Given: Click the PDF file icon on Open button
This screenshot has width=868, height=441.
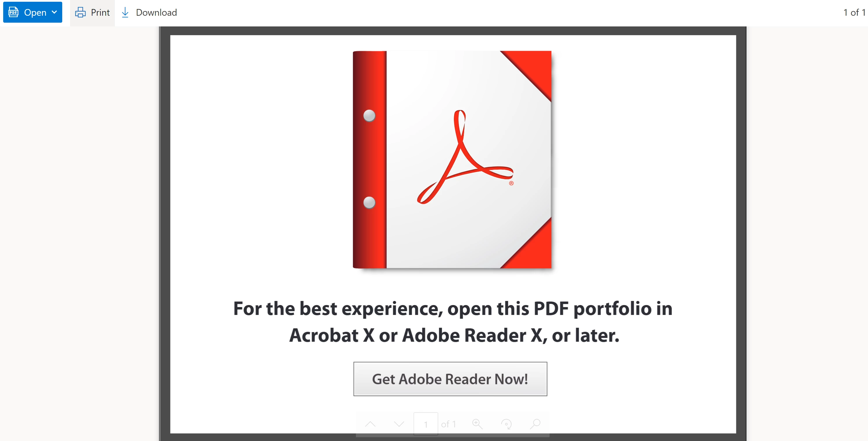Looking at the screenshot, I should pyautogui.click(x=13, y=12).
